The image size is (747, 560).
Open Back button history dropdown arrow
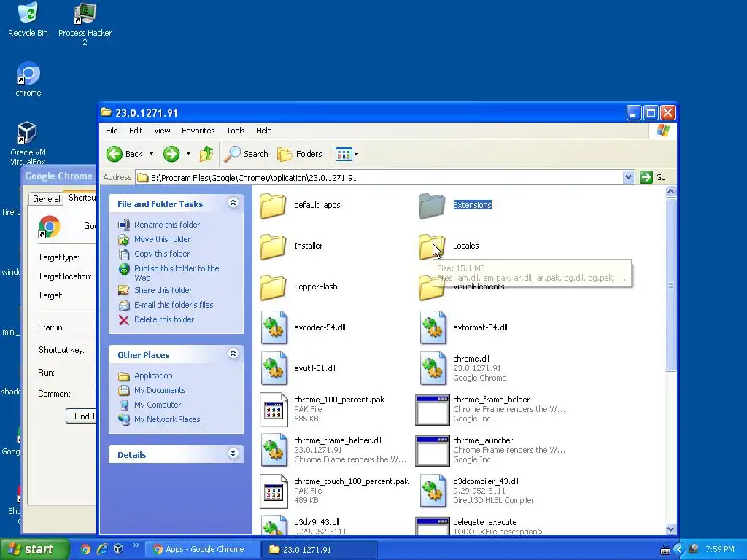pos(151,154)
